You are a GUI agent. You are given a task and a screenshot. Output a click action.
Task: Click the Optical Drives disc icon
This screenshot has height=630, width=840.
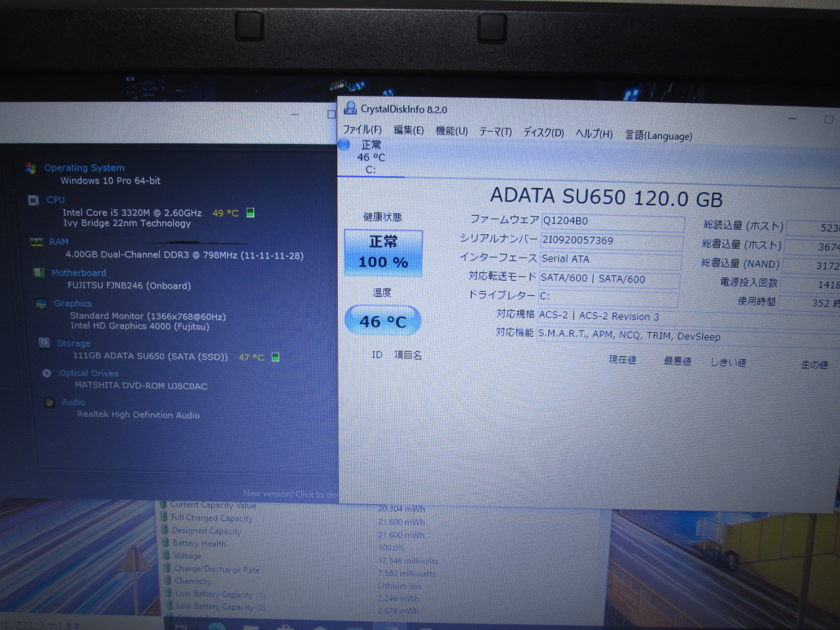[47, 373]
